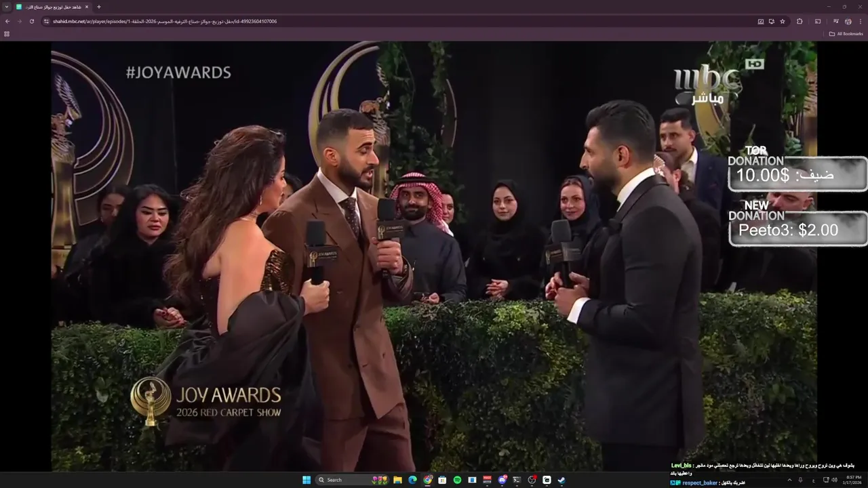
Task: Switch keyboard language in system tray
Action: point(813,481)
